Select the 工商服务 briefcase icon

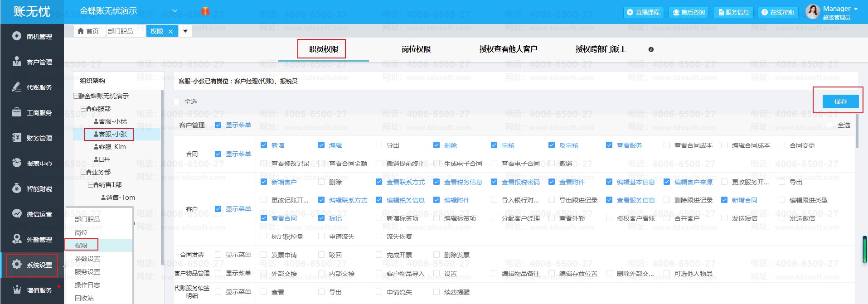17,112
